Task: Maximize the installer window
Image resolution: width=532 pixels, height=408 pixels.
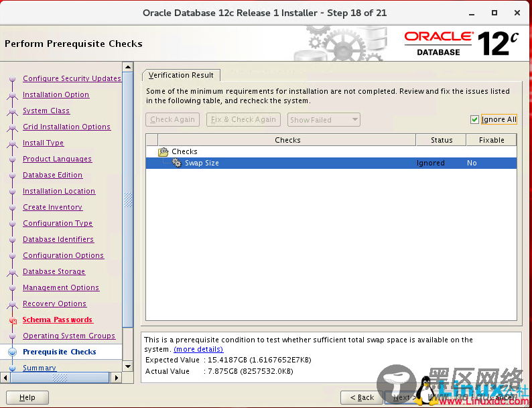Action: coord(494,13)
